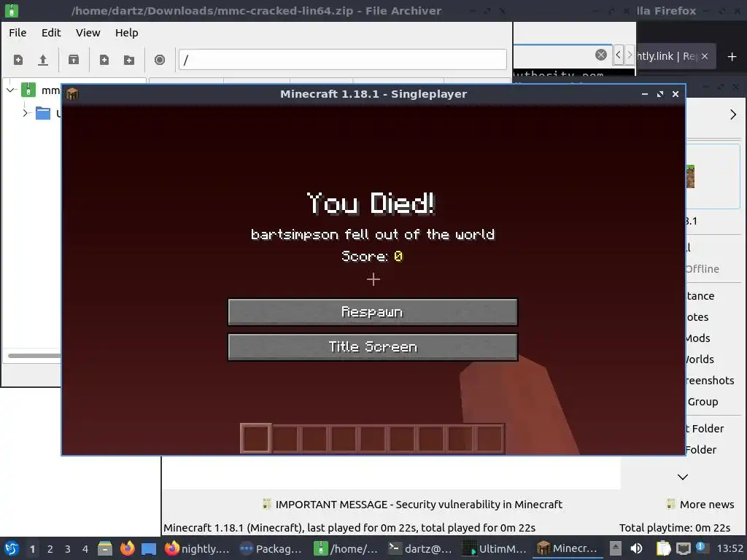Click the Total playtime status text
747x560 pixels.
[x=675, y=528]
